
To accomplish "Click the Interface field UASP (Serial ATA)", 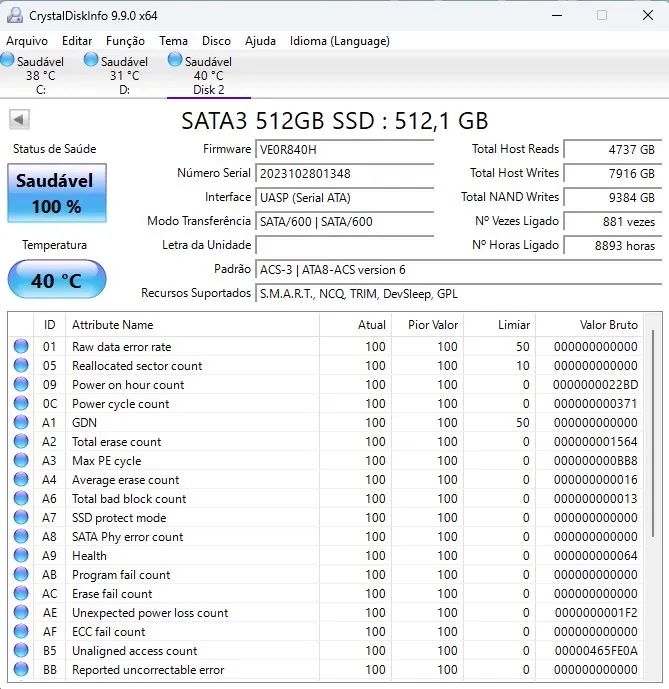I will click(x=344, y=197).
